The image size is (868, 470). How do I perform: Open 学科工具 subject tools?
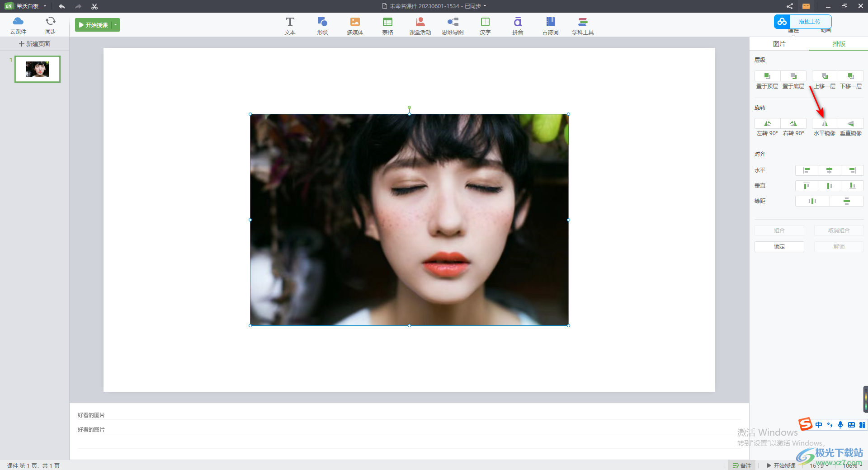[x=583, y=26]
